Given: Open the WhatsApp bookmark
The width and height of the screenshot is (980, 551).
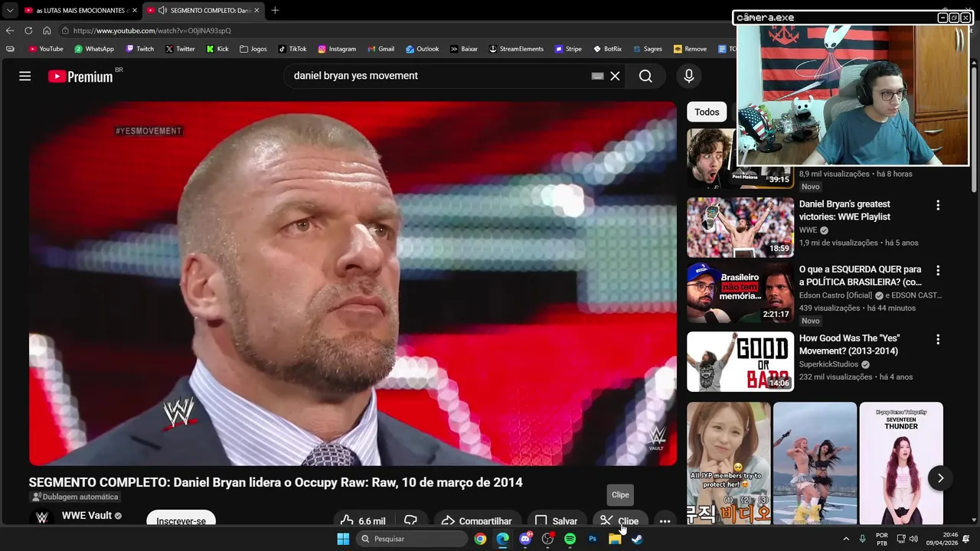Looking at the screenshot, I should (x=93, y=49).
